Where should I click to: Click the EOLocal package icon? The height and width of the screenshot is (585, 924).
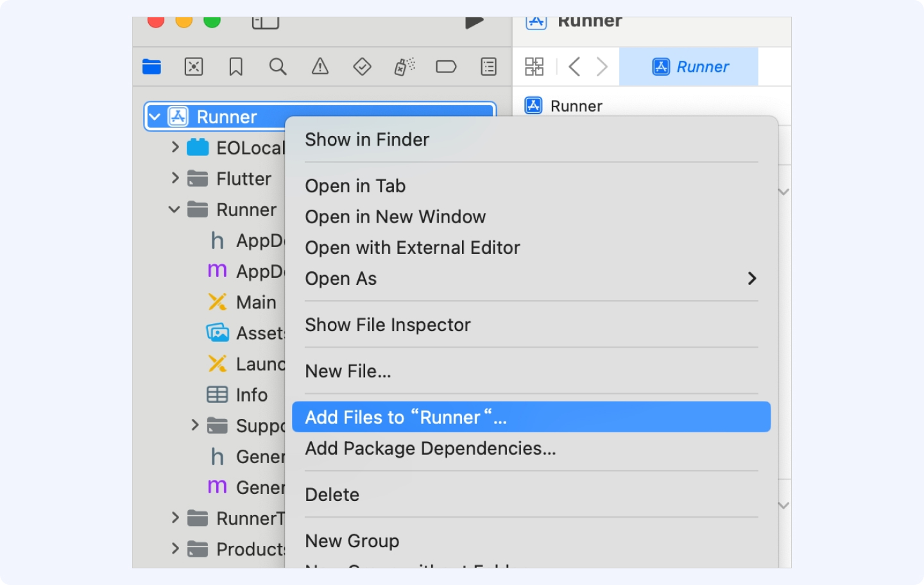click(198, 148)
